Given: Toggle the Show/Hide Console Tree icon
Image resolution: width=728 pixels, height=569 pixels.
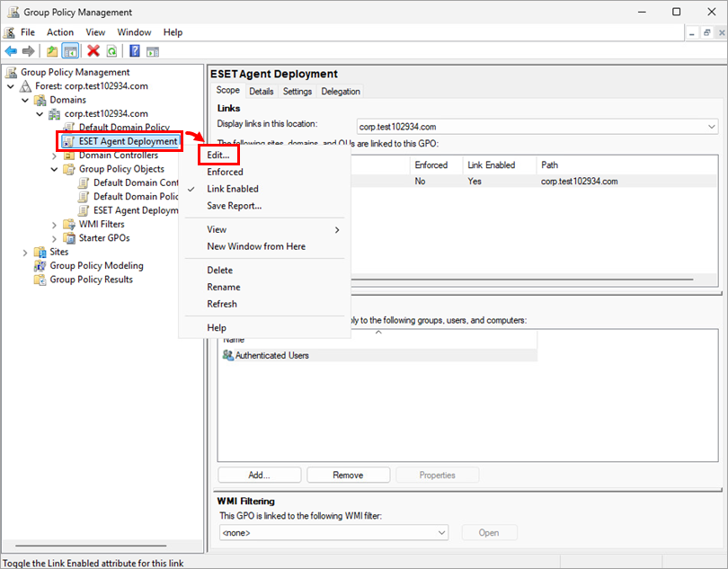Looking at the screenshot, I should click(70, 51).
